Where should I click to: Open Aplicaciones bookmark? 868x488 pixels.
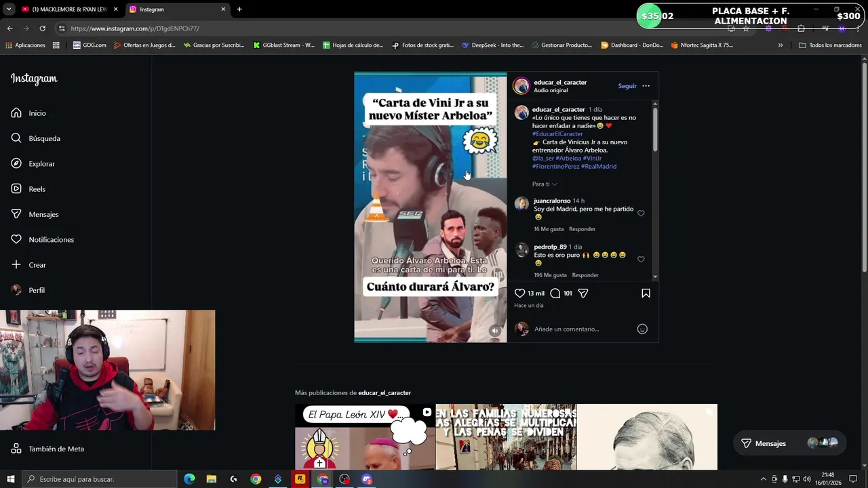tap(25, 45)
